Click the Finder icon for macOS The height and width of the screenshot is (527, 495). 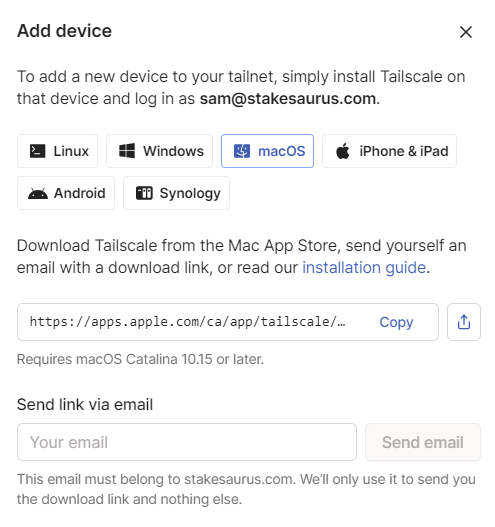[242, 151]
